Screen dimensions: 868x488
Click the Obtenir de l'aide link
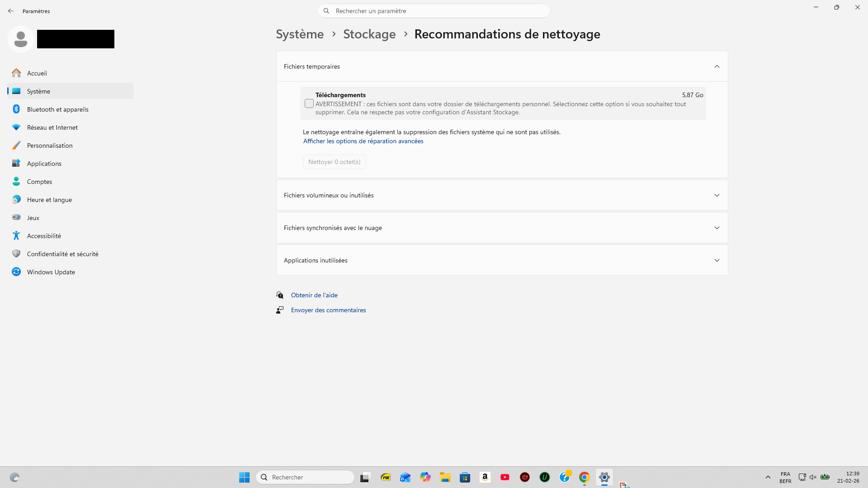point(314,295)
